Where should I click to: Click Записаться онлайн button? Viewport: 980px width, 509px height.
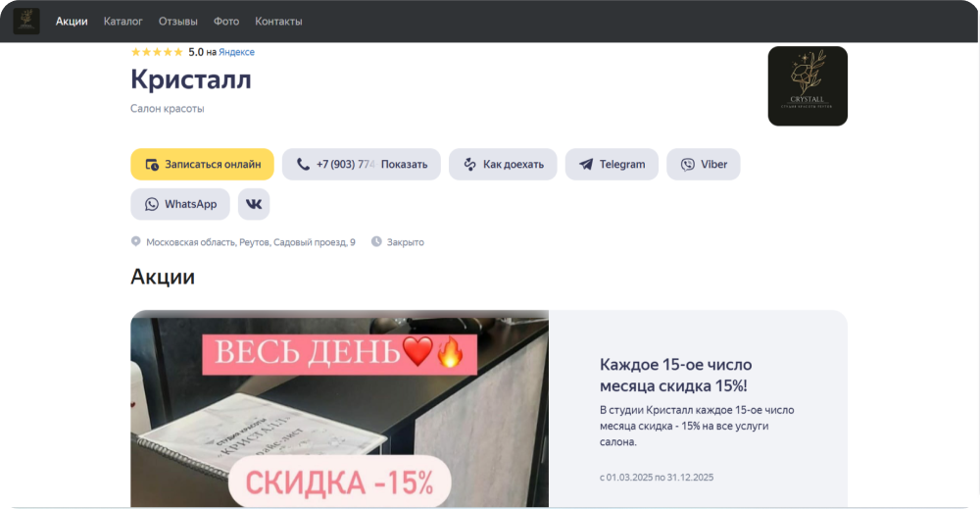click(x=202, y=164)
